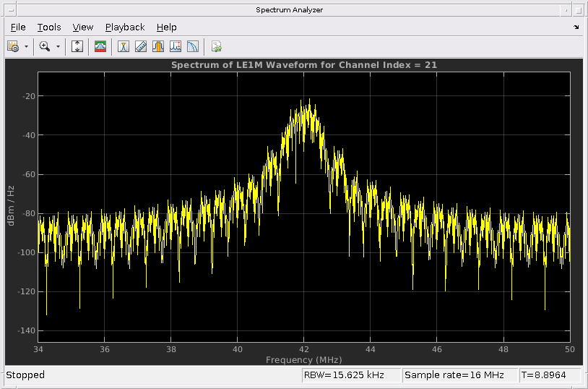The image size is (588, 389).
Task: Toggle the Spectral Mask icon
Action: tap(100, 46)
